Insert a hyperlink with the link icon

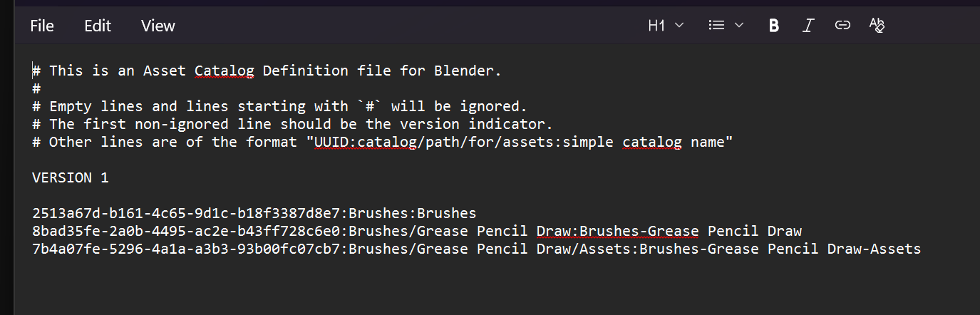click(x=842, y=26)
